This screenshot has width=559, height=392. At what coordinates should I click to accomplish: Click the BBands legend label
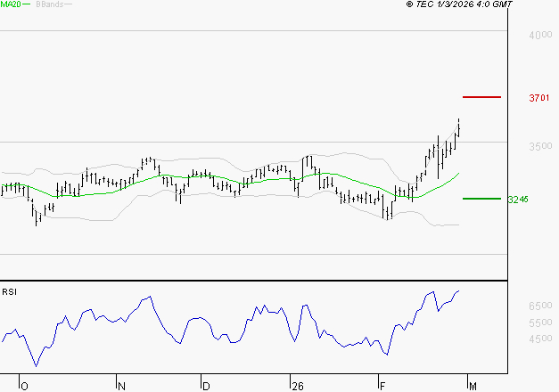48,4
